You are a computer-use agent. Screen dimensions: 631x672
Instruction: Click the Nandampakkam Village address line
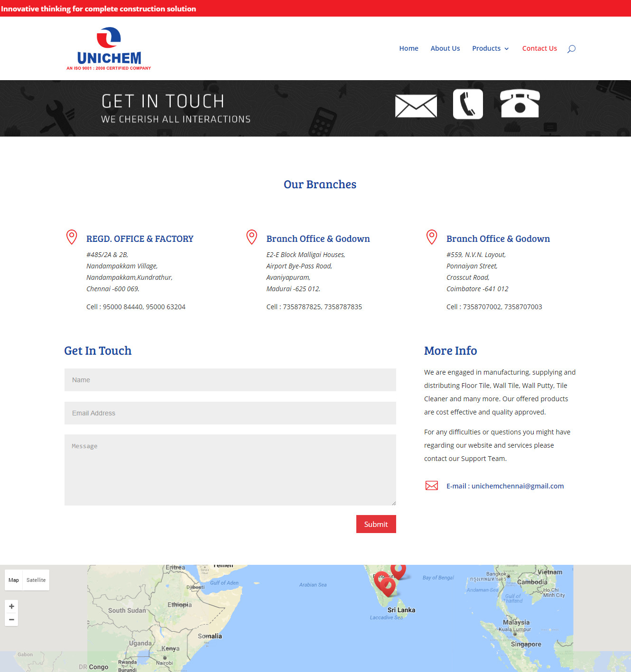122,266
